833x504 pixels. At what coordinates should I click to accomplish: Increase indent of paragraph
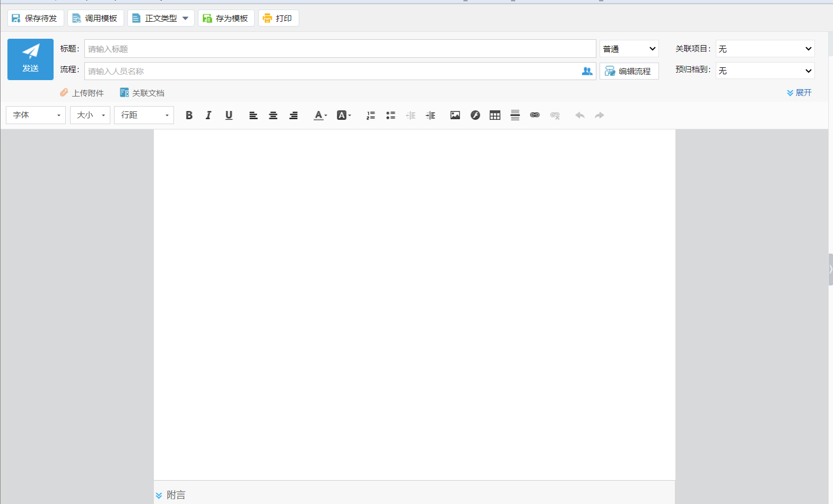(x=430, y=115)
